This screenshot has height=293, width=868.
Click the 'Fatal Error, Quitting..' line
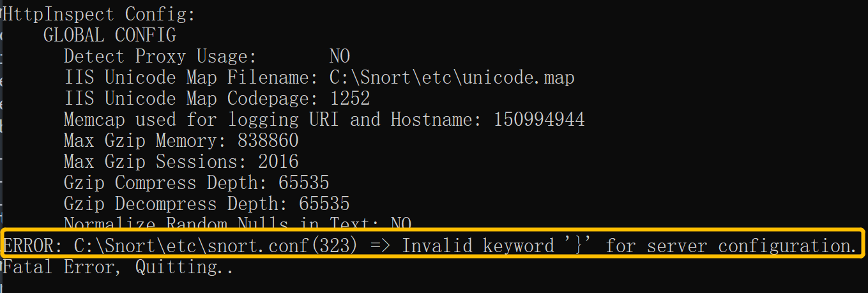118,267
